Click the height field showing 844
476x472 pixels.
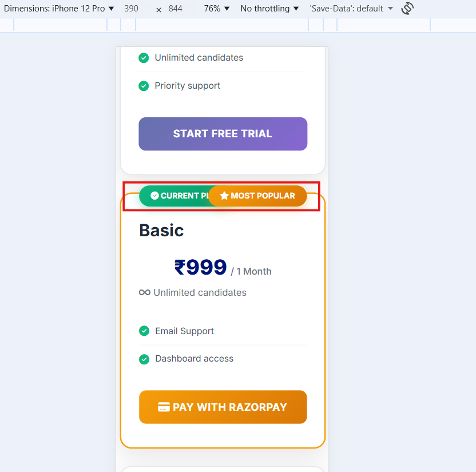[x=176, y=9]
